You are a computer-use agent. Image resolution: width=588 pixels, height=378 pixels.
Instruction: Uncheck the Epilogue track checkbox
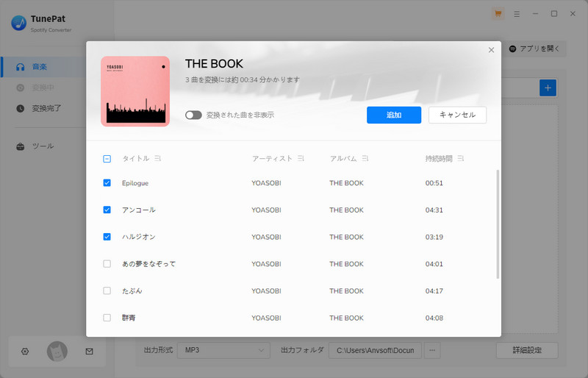pos(107,183)
